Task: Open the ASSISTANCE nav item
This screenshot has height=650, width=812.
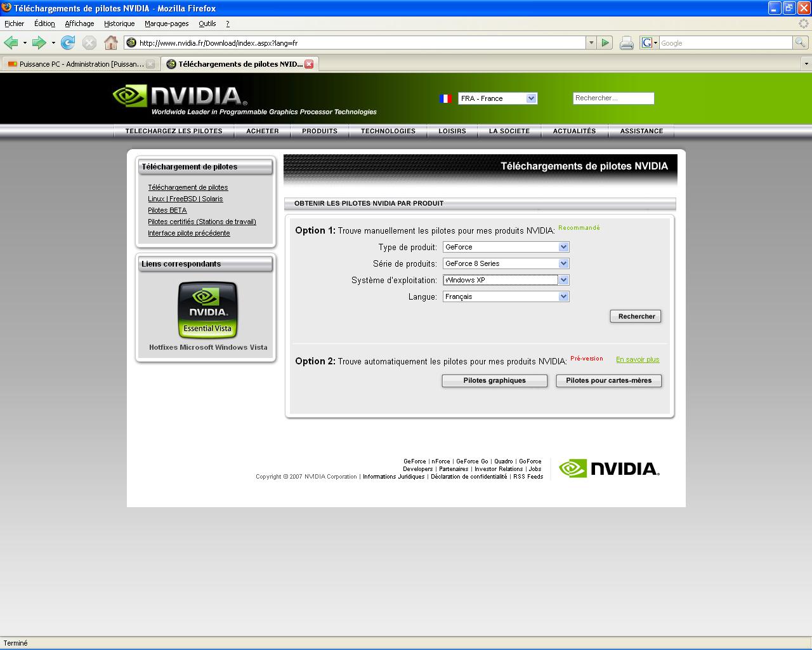Action: click(641, 131)
